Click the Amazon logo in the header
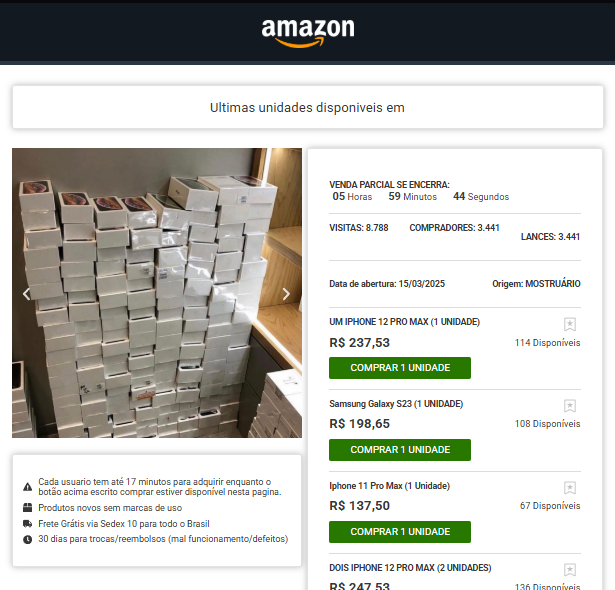 (x=308, y=33)
